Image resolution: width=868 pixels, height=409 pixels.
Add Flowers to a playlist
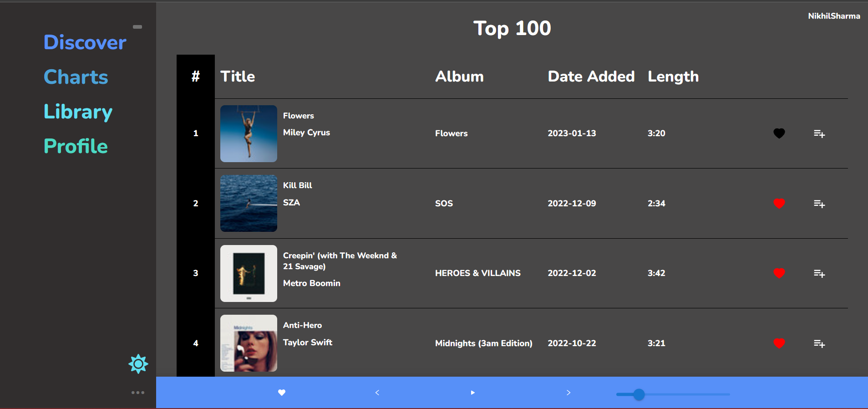click(819, 134)
